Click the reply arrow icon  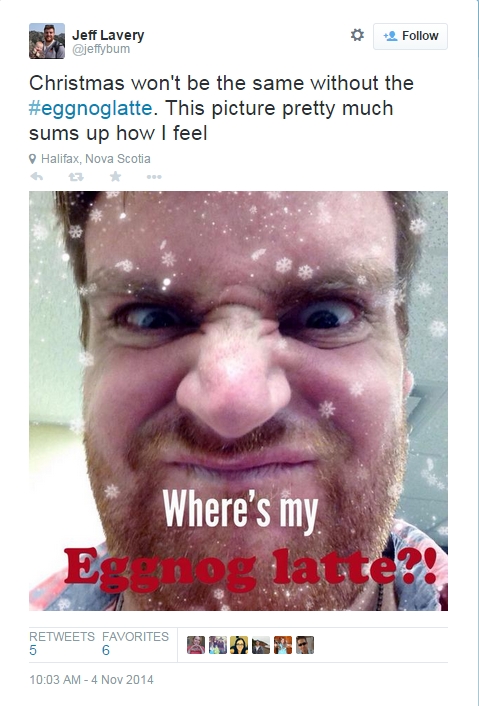[x=36, y=176]
